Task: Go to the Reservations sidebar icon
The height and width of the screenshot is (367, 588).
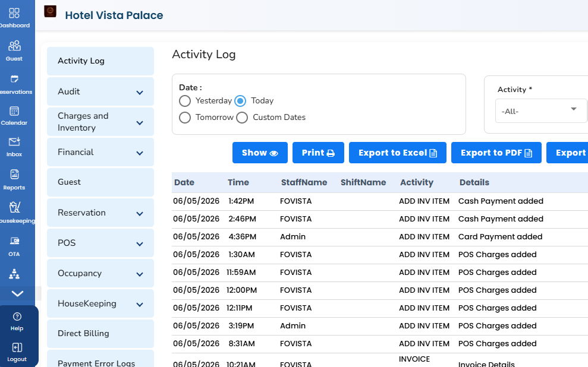Action: (14, 78)
